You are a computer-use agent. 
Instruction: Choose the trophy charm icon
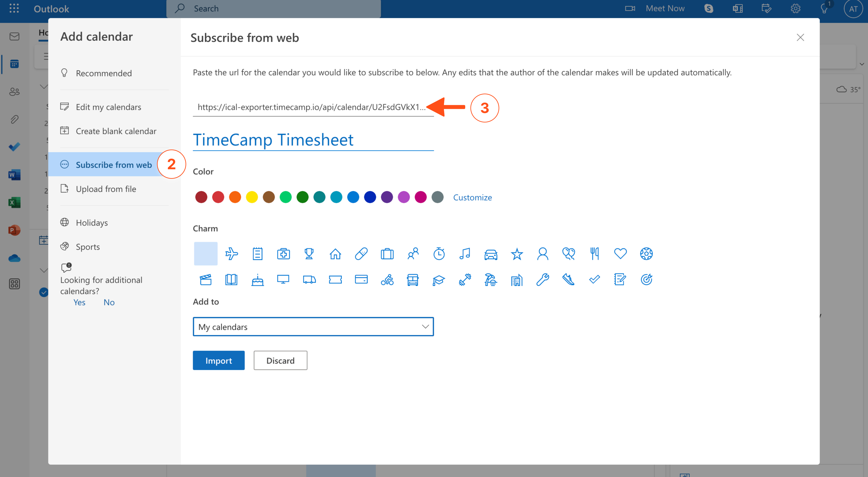coord(309,254)
